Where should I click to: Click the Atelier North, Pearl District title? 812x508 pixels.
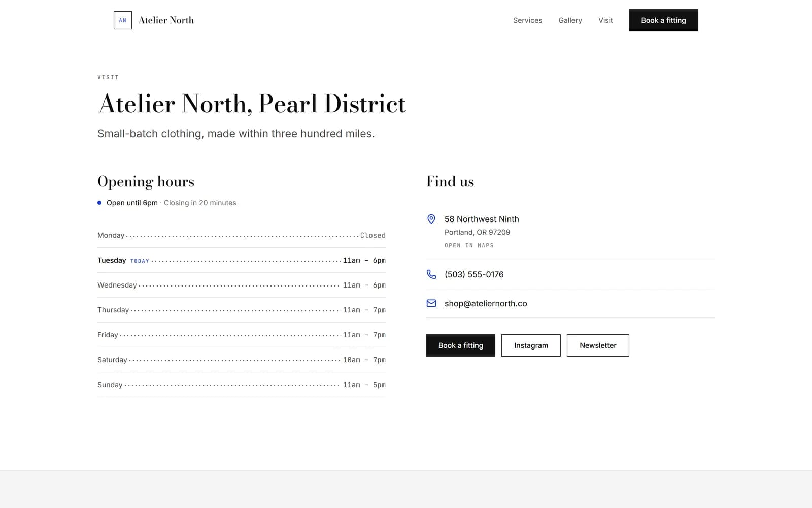(252, 104)
